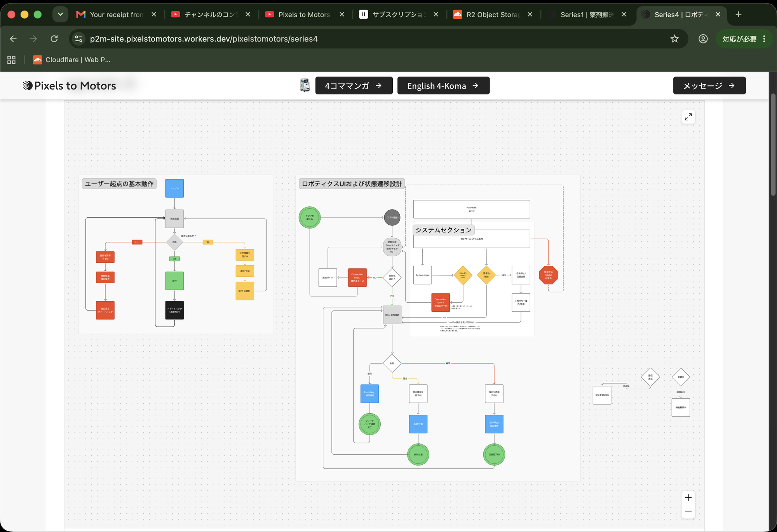The height and width of the screenshot is (532, 777).
Task: Close the Gmail receipt tab
Action: (154, 14)
